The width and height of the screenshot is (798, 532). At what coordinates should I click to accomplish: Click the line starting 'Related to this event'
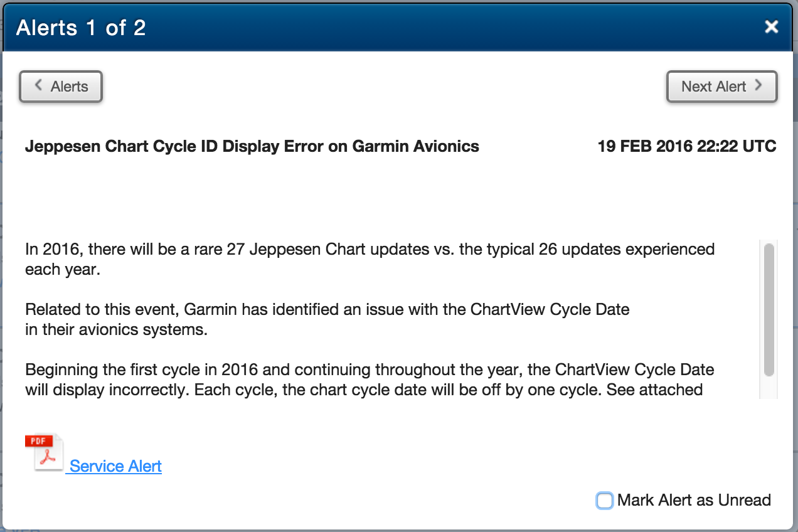pos(327,309)
